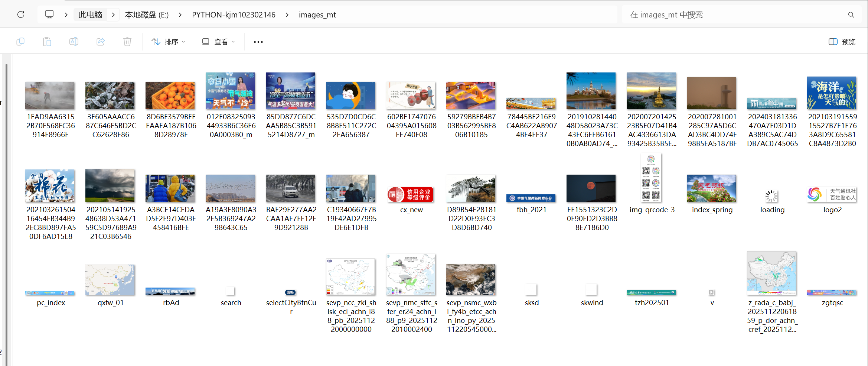868x366 pixels.
Task: Click the search magnifier icon
Action: click(851, 15)
